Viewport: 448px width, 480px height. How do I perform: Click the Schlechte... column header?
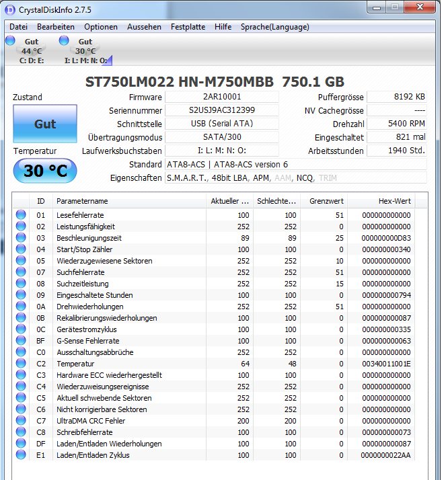coord(276,201)
